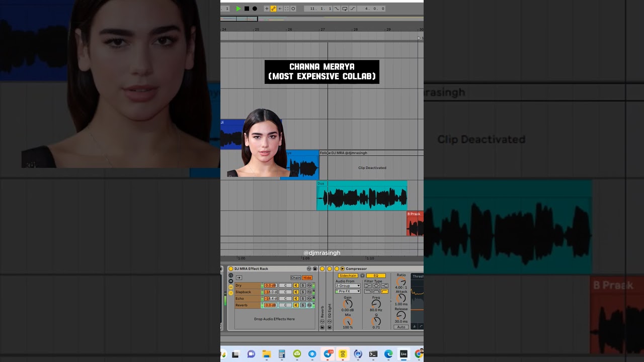The width and height of the screenshot is (644, 362).
Task: Solo the Reverb chain
Action: [x=303, y=305]
